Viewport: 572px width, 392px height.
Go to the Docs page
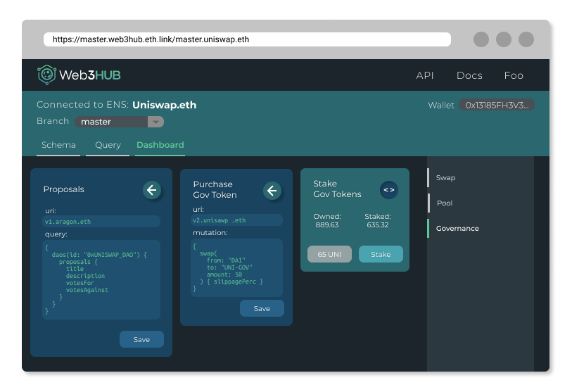click(469, 75)
